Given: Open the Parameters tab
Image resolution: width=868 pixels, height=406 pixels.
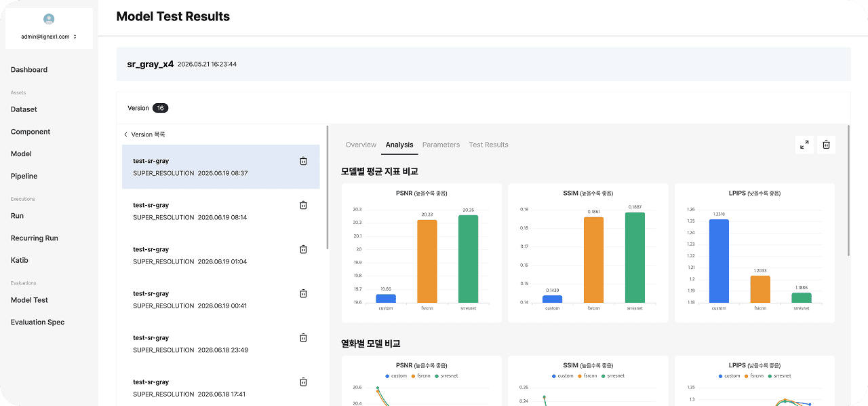Looking at the screenshot, I should 441,145.
